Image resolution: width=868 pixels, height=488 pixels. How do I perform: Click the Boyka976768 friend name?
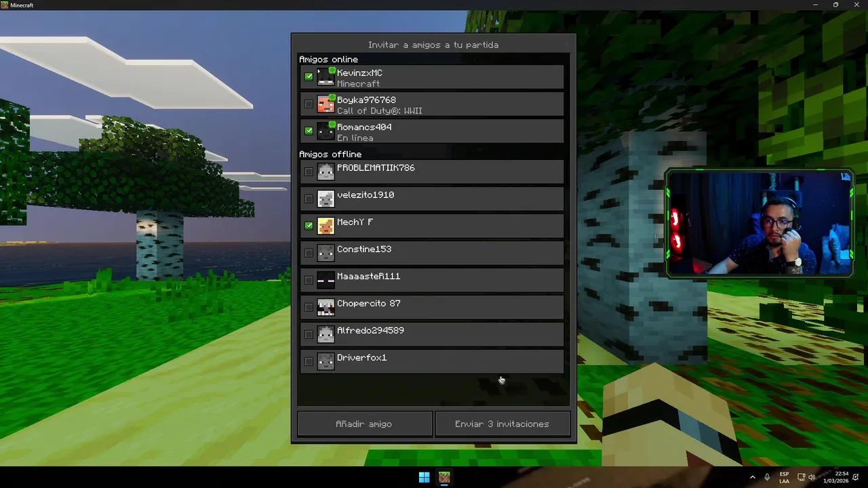(367, 100)
